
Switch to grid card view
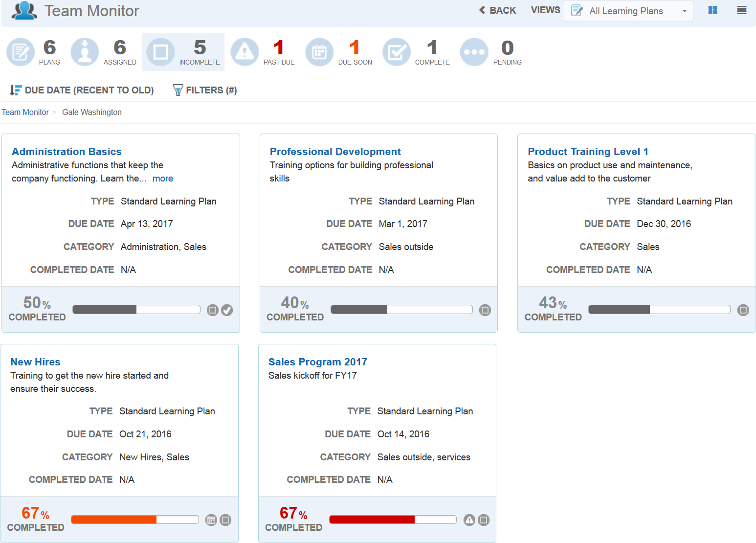713,10
